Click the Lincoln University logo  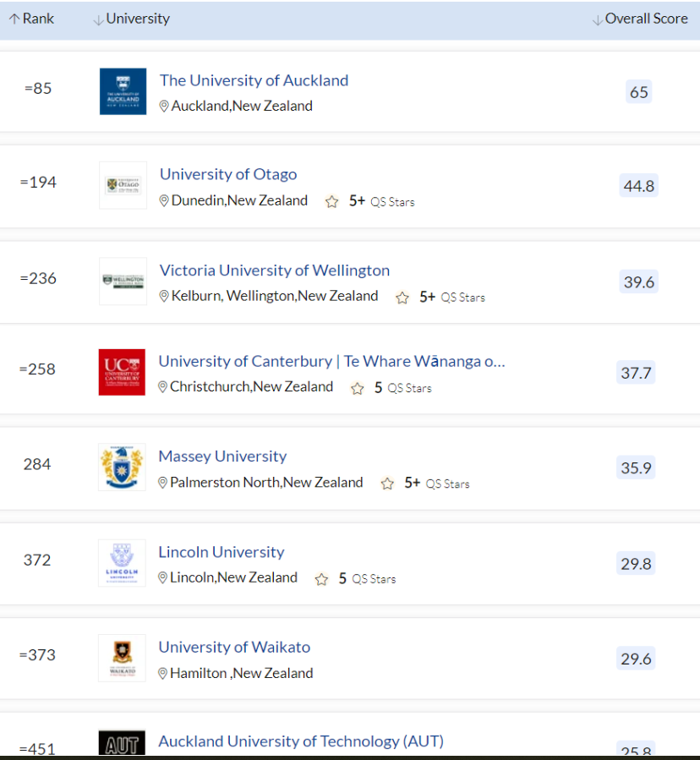click(122, 563)
